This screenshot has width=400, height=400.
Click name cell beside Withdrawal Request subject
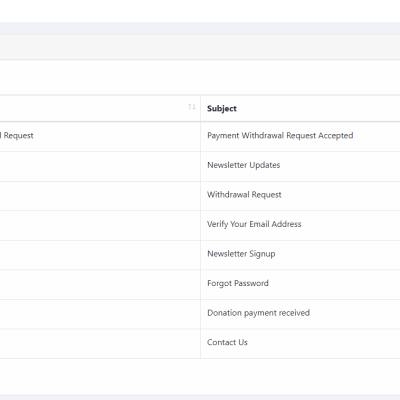coord(100,196)
